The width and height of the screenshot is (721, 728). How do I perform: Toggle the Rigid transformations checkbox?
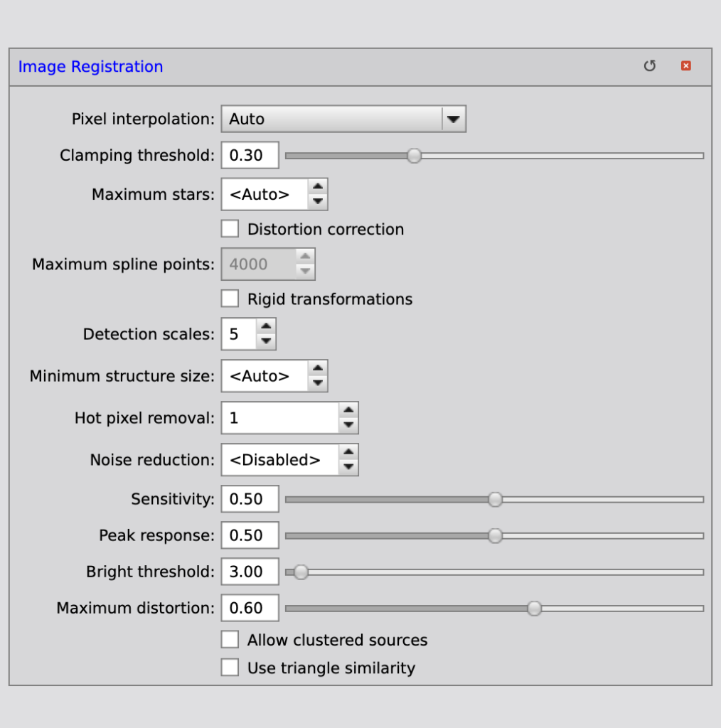(x=230, y=299)
